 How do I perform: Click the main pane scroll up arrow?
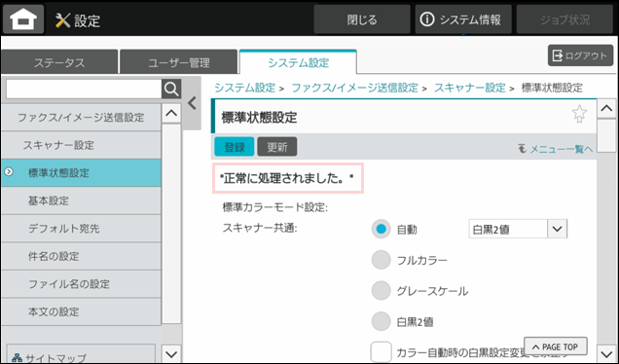point(606,108)
